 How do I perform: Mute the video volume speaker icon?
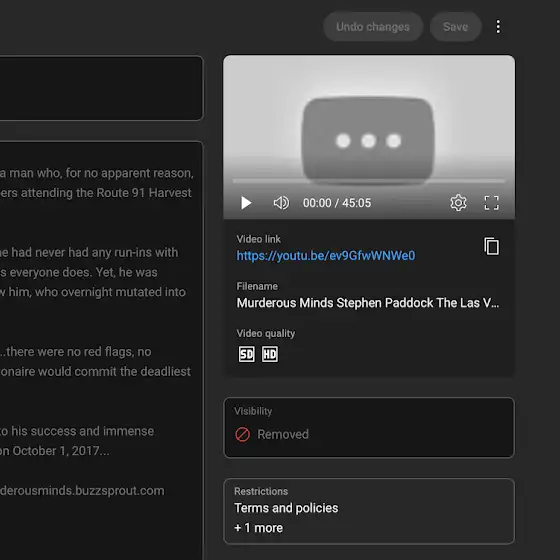tap(281, 203)
